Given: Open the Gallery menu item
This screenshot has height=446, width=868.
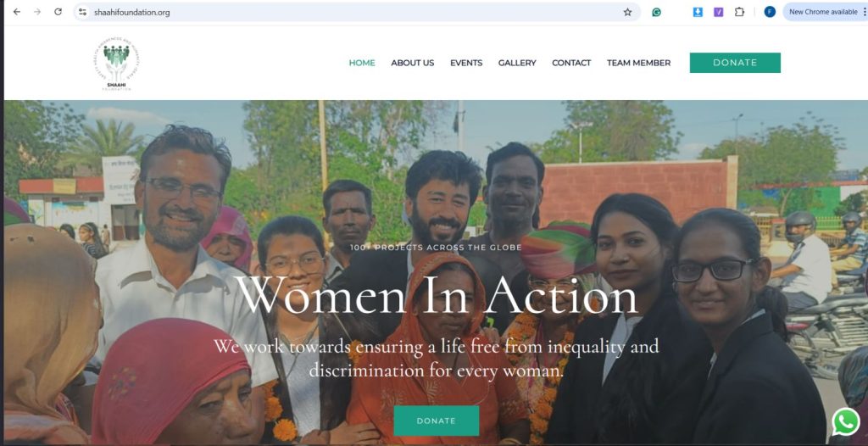Looking at the screenshot, I should 517,63.
